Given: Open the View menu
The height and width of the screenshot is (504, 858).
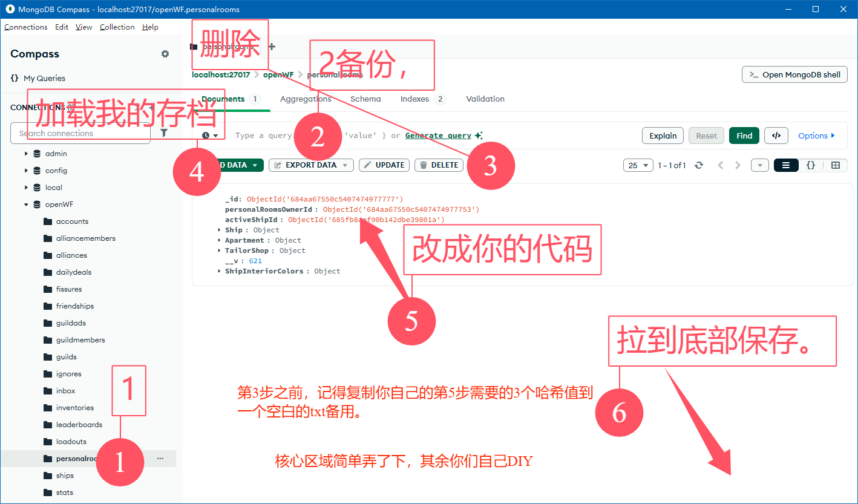Looking at the screenshot, I should click(x=84, y=27).
